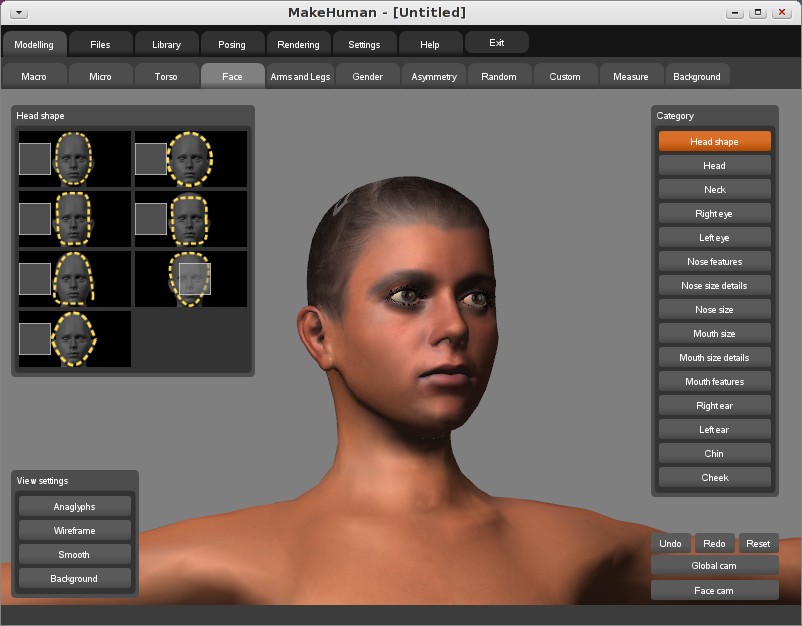Switch to the Micro sub-tab

(x=100, y=76)
